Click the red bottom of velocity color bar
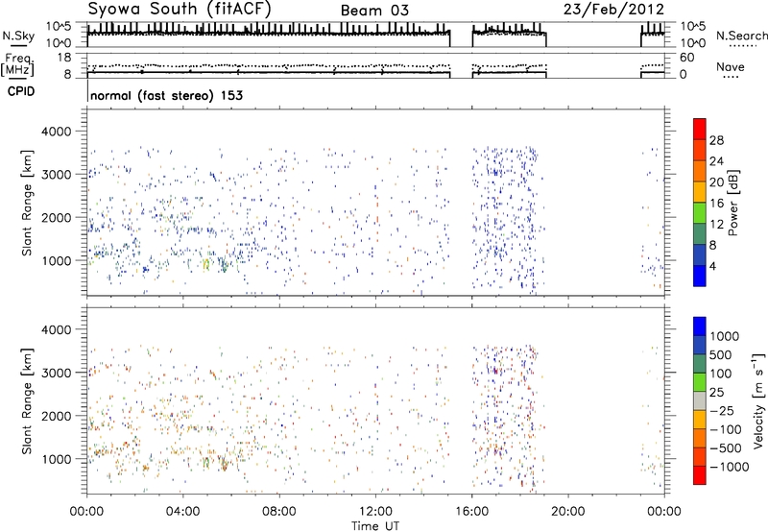Viewport: 768px width, 532px height. (x=700, y=475)
